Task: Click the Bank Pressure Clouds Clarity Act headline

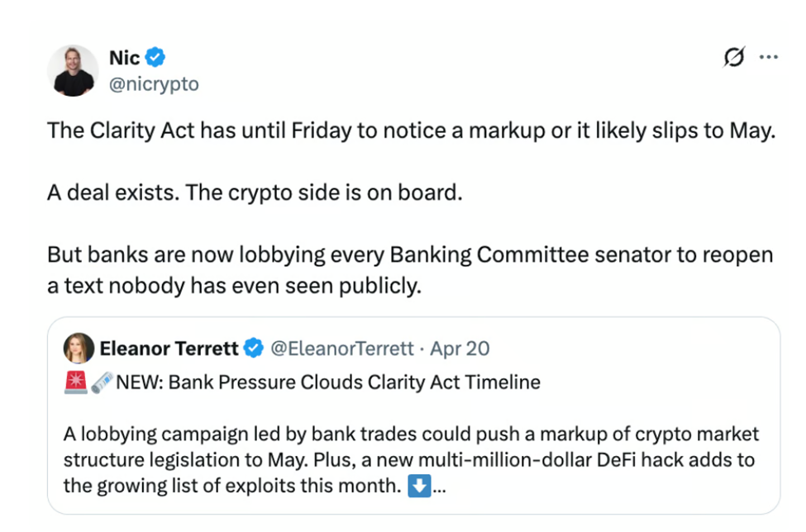Action: [x=329, y=382]
